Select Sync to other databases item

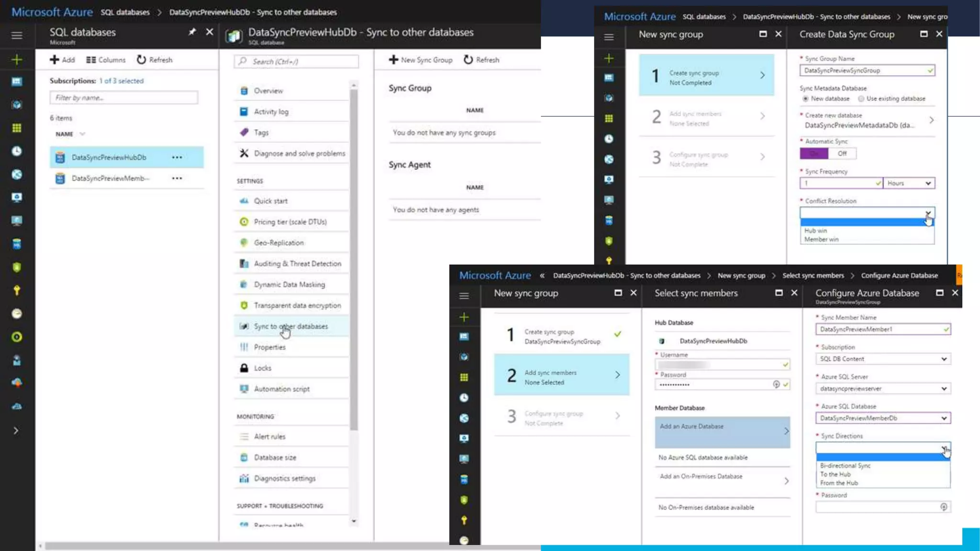click(x=291, y=326)
